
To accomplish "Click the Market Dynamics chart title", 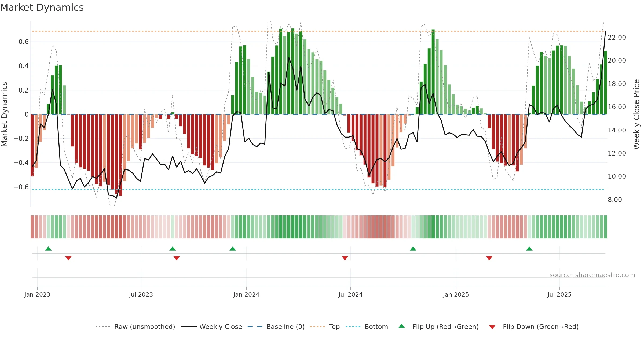I will click(42, 8).
